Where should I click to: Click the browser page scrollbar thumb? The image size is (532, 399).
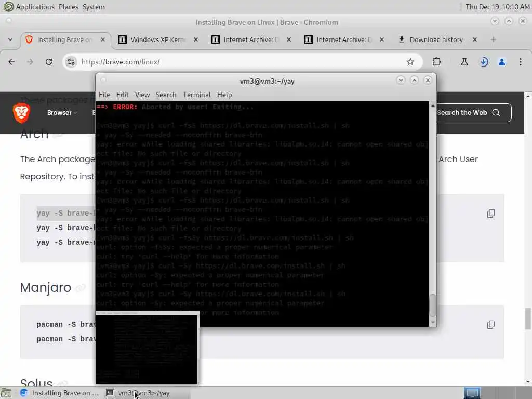coord(528,318)
